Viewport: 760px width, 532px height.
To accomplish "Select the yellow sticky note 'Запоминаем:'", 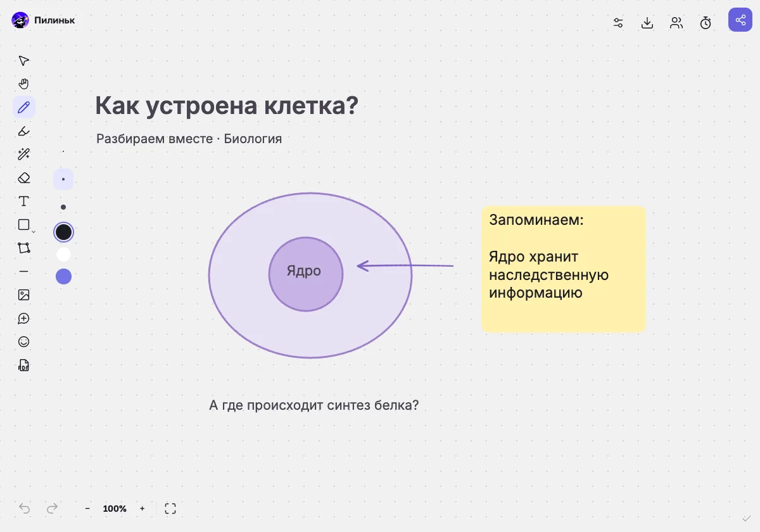I will click(564, 269).
